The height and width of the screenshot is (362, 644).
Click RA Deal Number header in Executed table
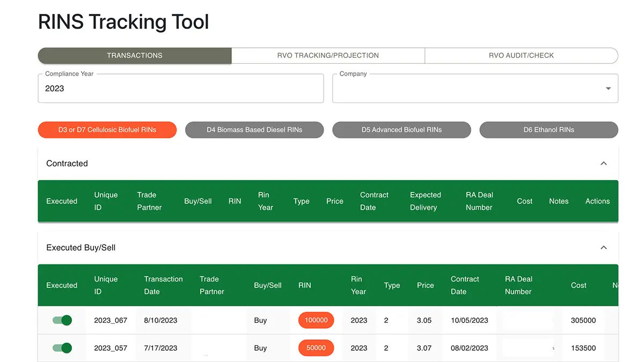pos(518,285)
